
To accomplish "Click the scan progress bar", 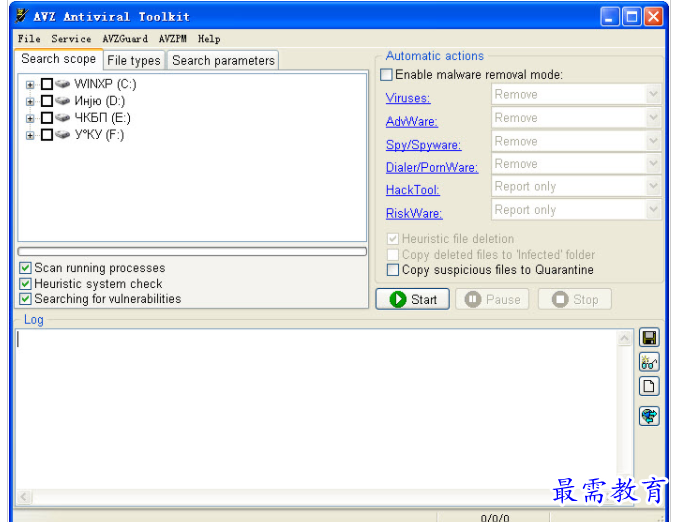I will pyautogui.click(x=192, y=252).
